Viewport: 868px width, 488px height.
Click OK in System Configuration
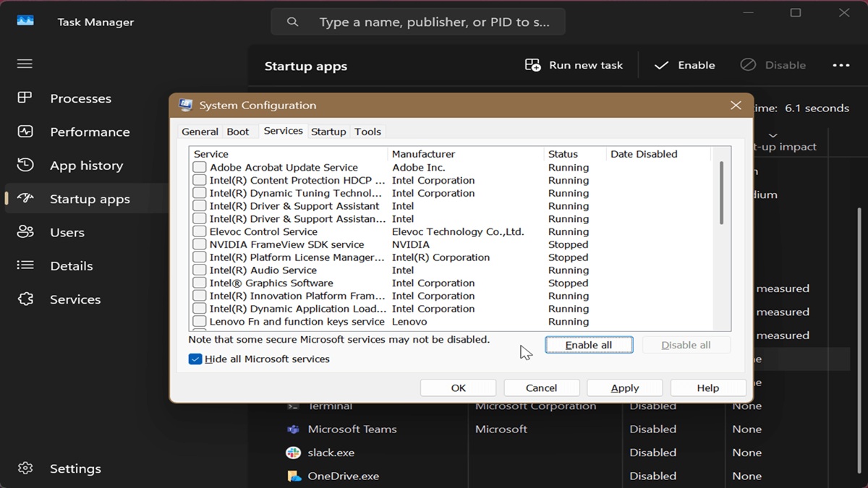click(459, 388)
